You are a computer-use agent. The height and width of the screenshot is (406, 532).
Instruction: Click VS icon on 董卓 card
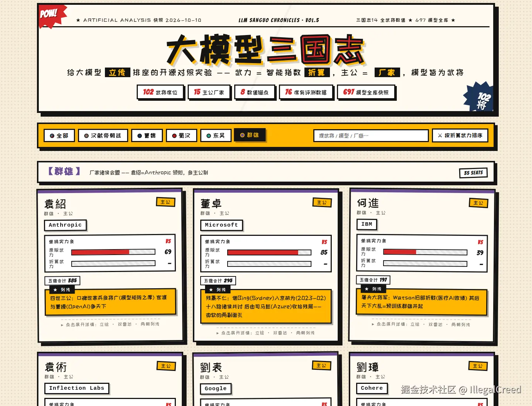pos(324,242)
